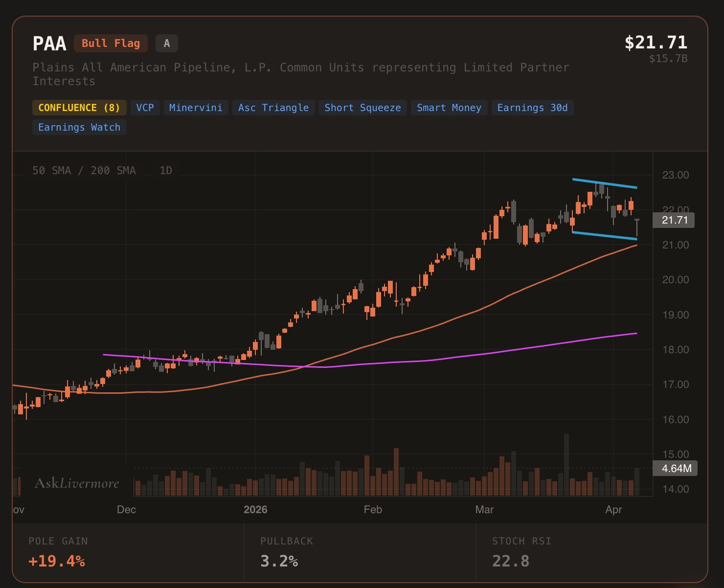Select the Asc Triangle tab
This screenshot has width=724, height=588.
click(x=273, y=108)
